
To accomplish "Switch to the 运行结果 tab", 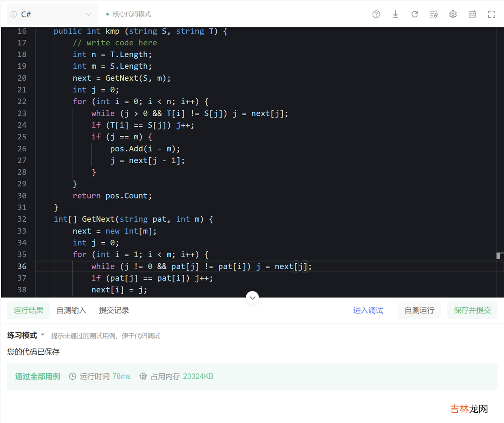I will click(x=29, y=310).
